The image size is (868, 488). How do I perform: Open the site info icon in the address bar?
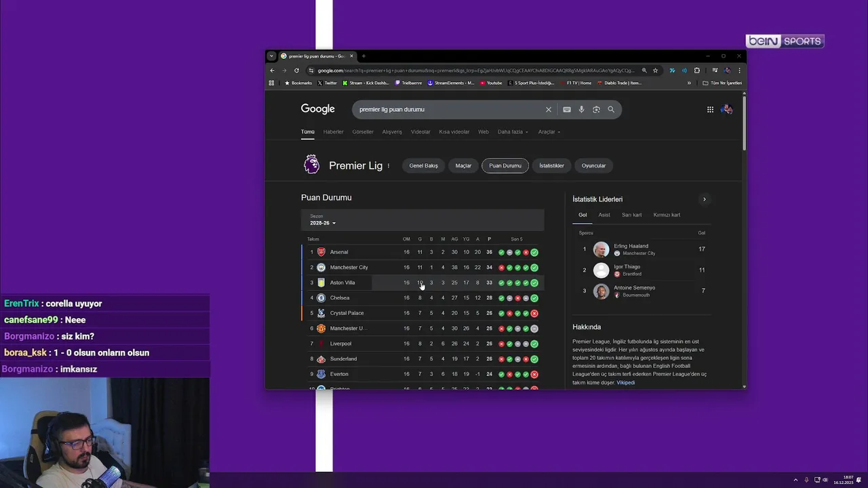(x=311, y=70)
